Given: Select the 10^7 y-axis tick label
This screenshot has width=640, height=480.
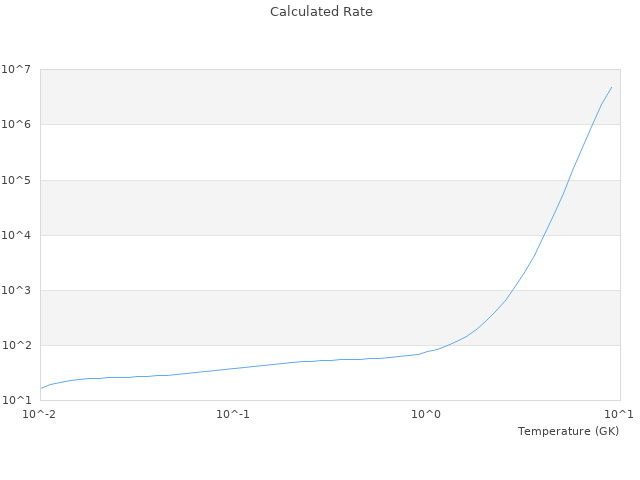Looking at the screenshot, I should [16, 69].
